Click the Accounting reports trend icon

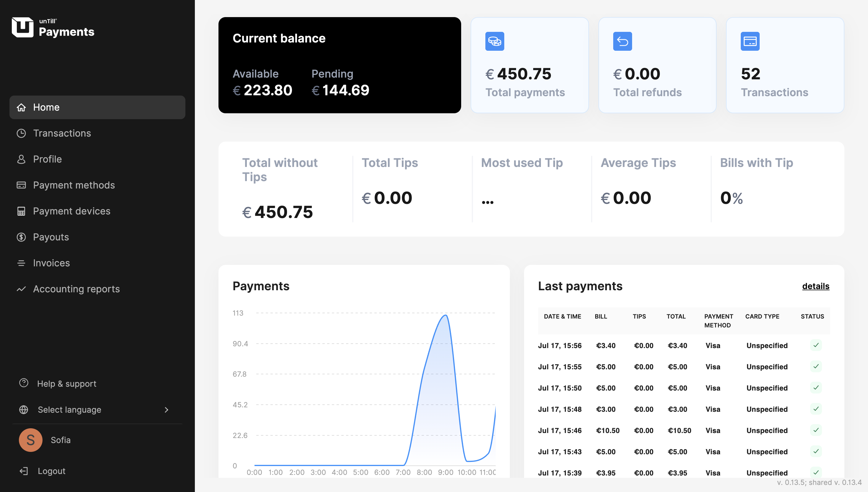point(21,289)
